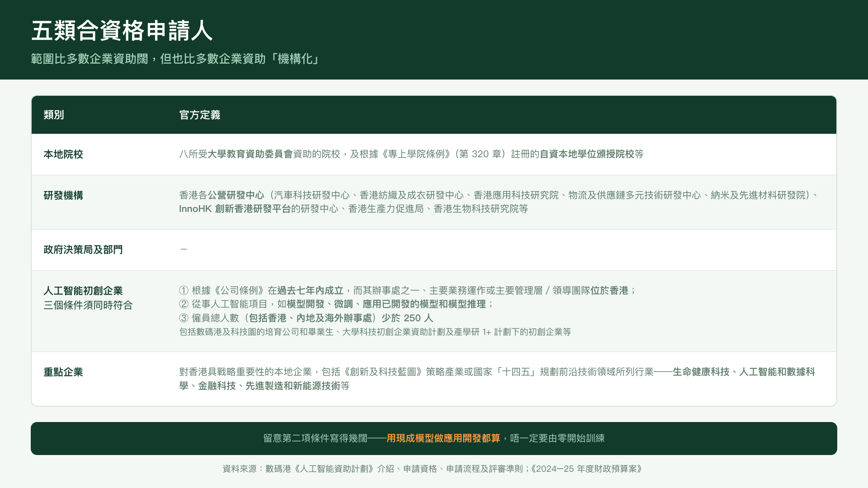Click condition ② about 模型開發、微調
Viewport: 868px width, 488px height.
(x=336, y=304)
